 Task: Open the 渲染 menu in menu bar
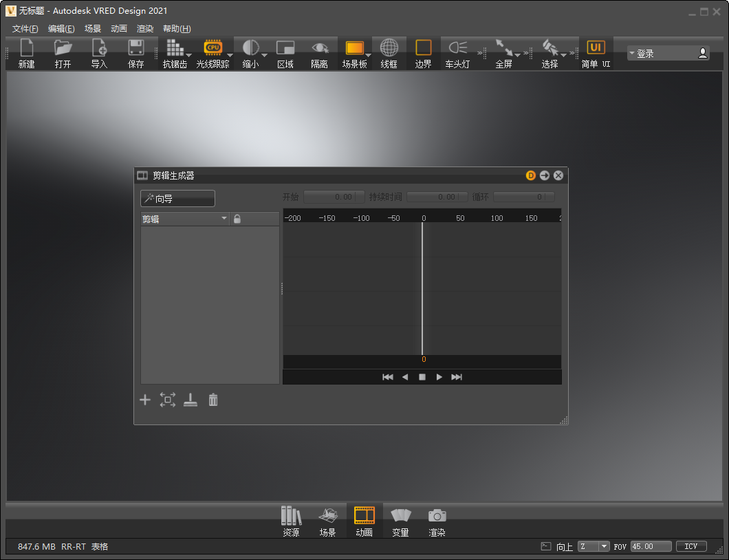coord(145,29)
